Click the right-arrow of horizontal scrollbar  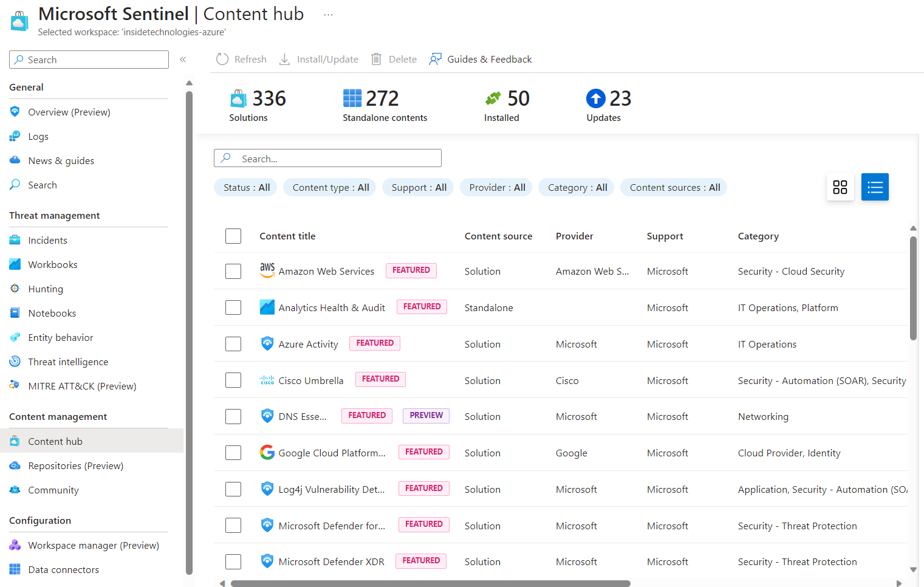pyautogui.click(x=899, y=583)
